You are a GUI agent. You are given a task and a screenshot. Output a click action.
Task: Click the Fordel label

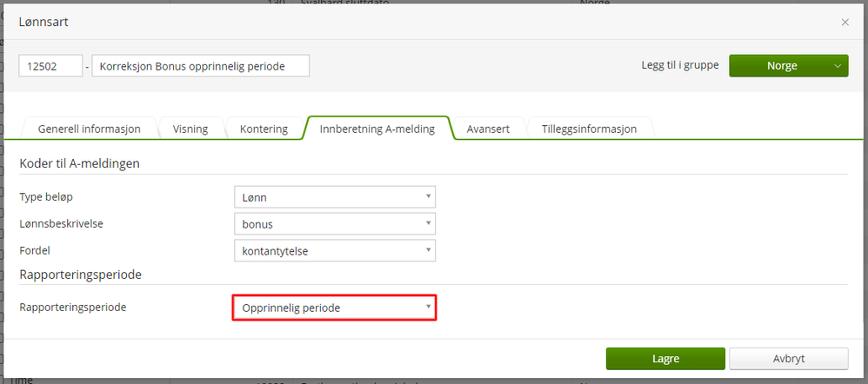pos(36,251)
